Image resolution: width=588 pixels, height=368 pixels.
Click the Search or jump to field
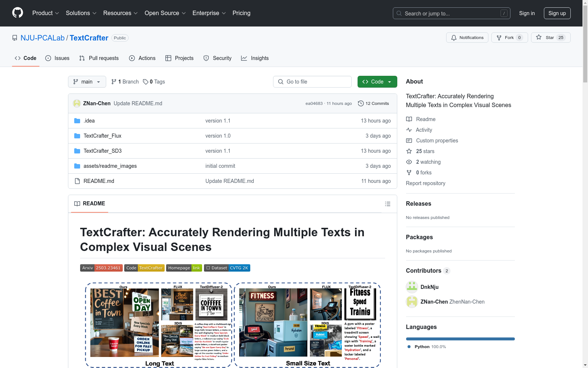(452, 13)
